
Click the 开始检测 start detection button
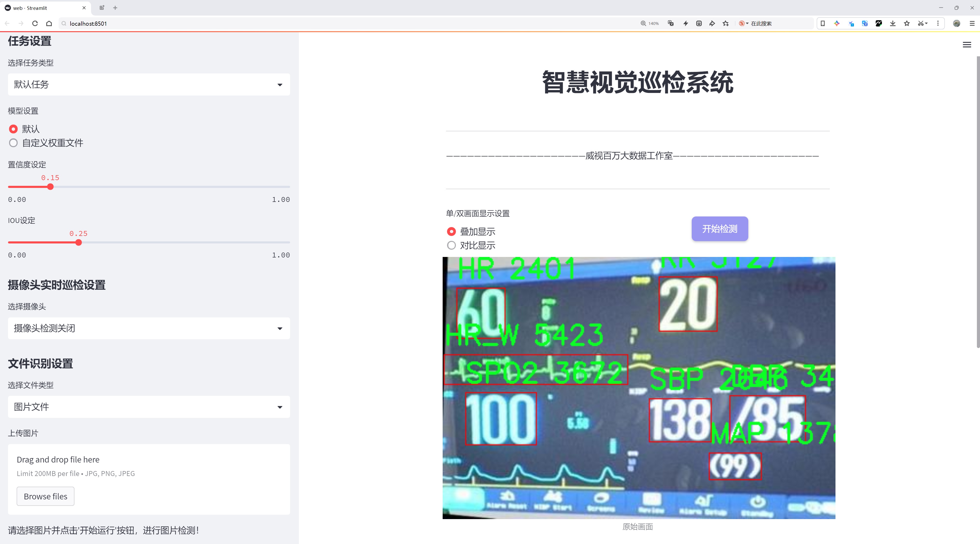point(719,229)
